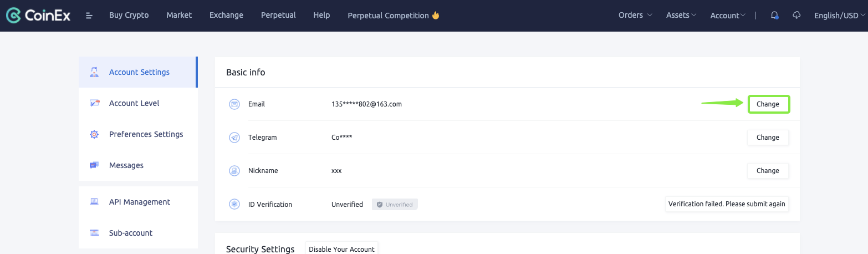This screenshot has width=868, height=254.
Task: Click the cloud download icon
Action: pos(797,16)
